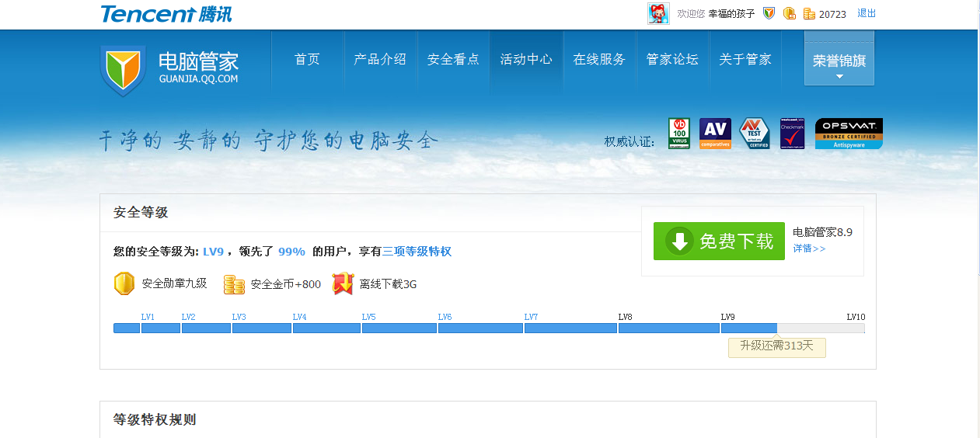Click the 免费下载 button
Screen dimensions: 980x438
click(x=719, y=241)
